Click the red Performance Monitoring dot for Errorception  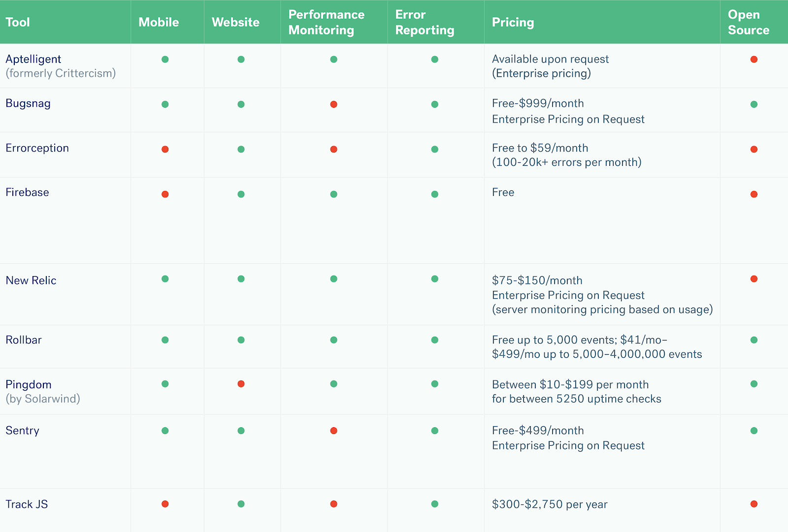[x=334, y=148]
